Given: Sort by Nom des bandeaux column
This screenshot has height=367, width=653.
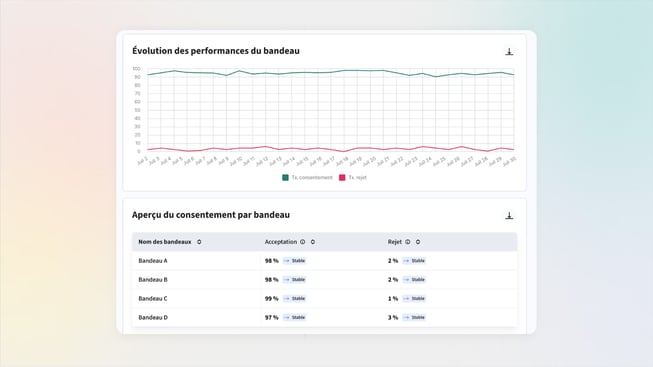Looking at the screenshot, I should tap(199, 242).
